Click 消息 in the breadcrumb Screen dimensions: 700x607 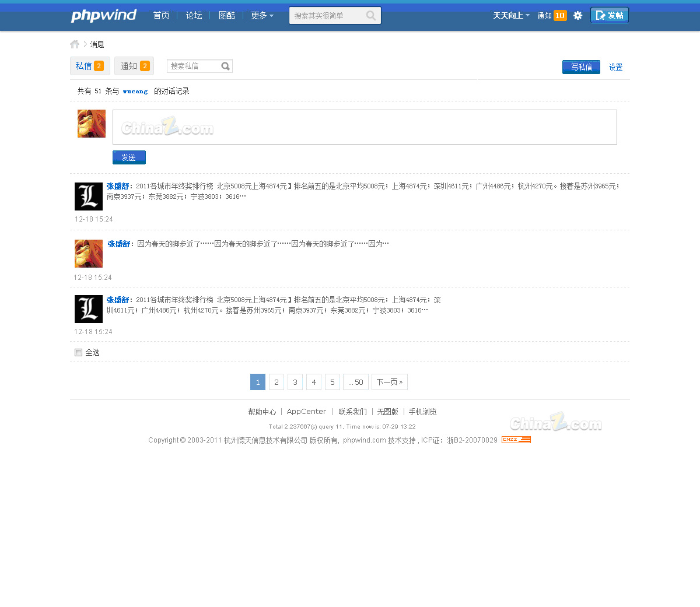click(x=97, y=44)
